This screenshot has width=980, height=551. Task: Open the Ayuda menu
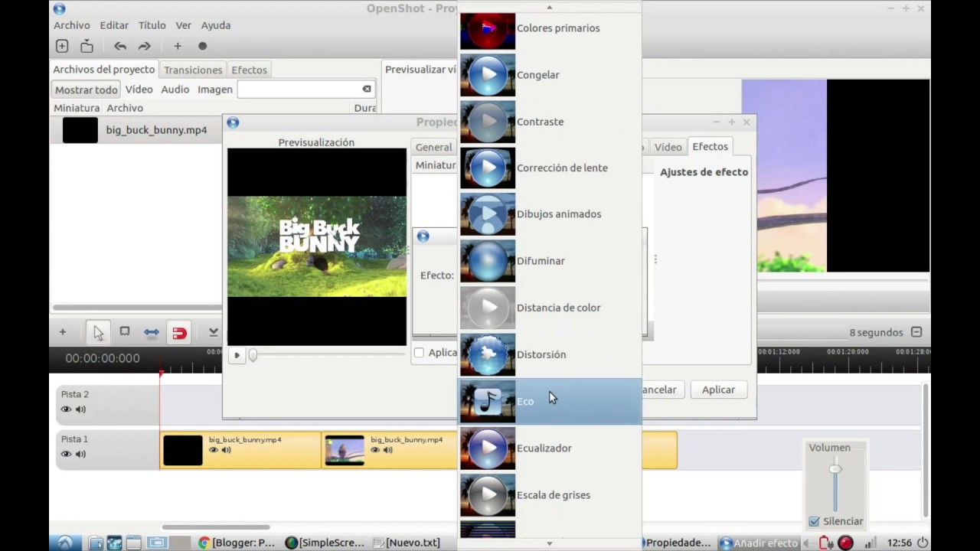tap(216, 25)
